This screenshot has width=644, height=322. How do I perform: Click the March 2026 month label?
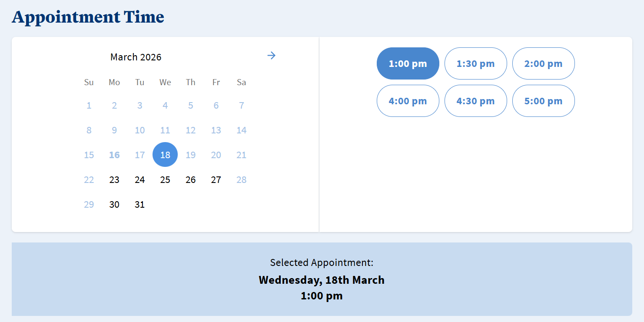[x=136, y=57]
